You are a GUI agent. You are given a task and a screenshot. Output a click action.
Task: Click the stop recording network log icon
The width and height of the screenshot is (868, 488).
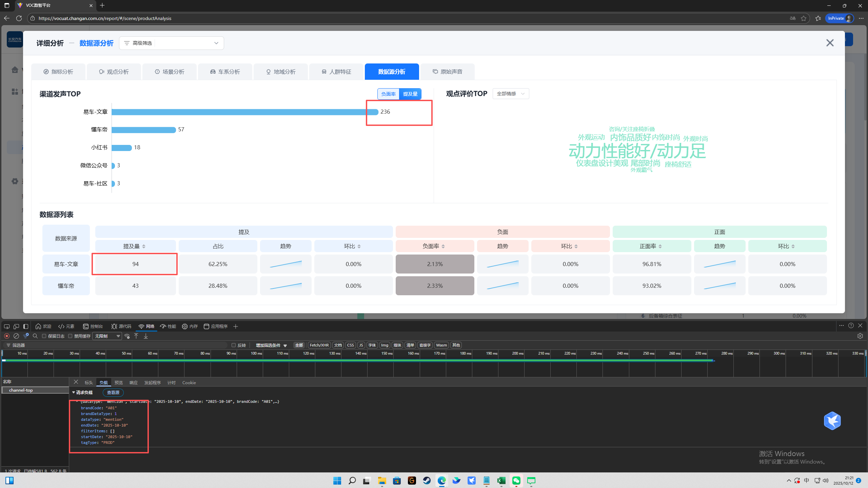[x=6, y=336]
